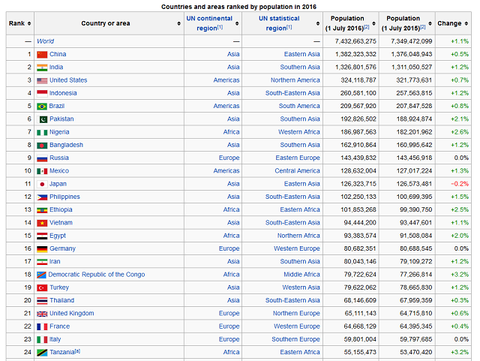The image size is (480, 361).
Task: Click the Germany flag icon
Action: click(42, 249)
